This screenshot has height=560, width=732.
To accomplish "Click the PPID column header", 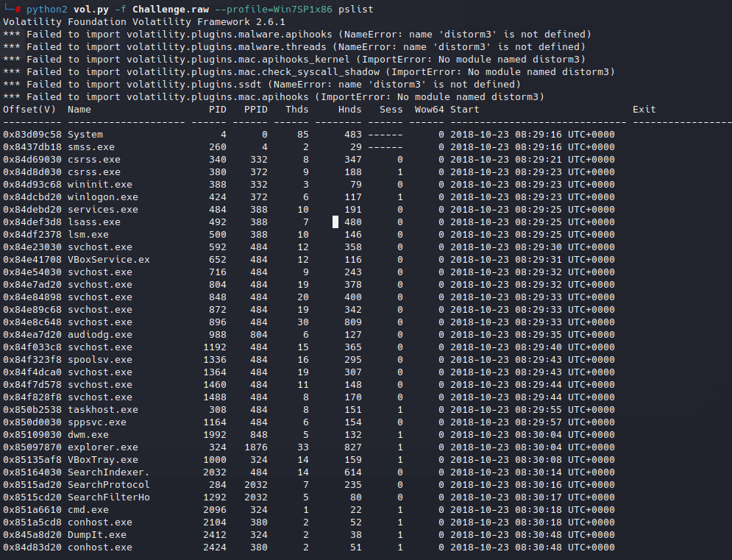I will pos(256,110).
